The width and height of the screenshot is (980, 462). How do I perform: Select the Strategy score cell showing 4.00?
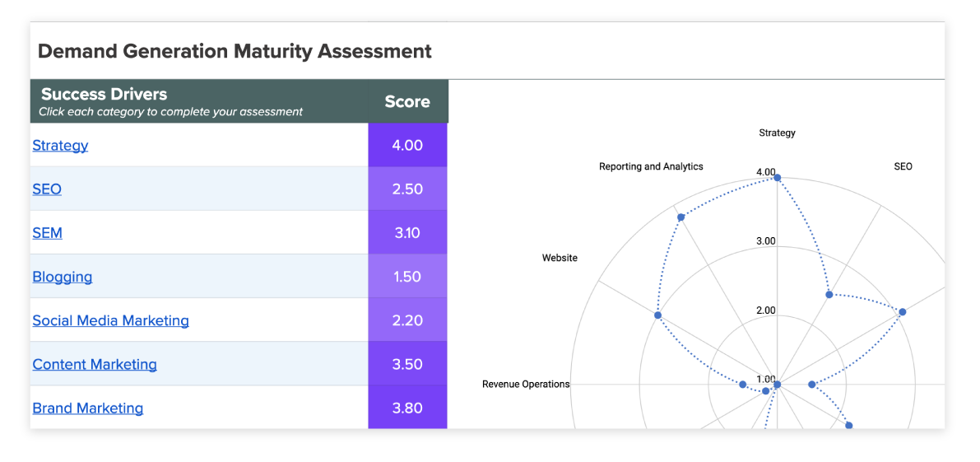click(407, 146)
